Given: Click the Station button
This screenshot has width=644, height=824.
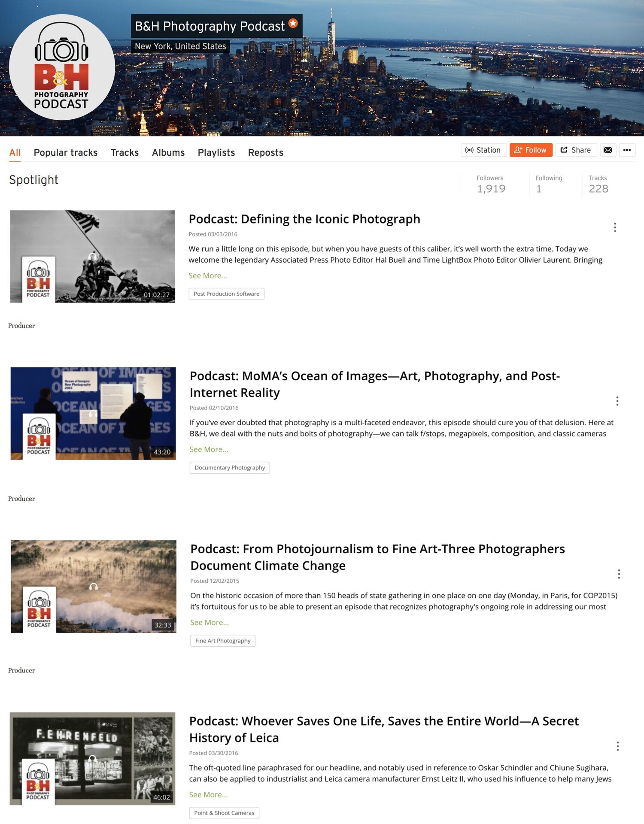Looking at the screenshot, I should (x=483, y=150).
